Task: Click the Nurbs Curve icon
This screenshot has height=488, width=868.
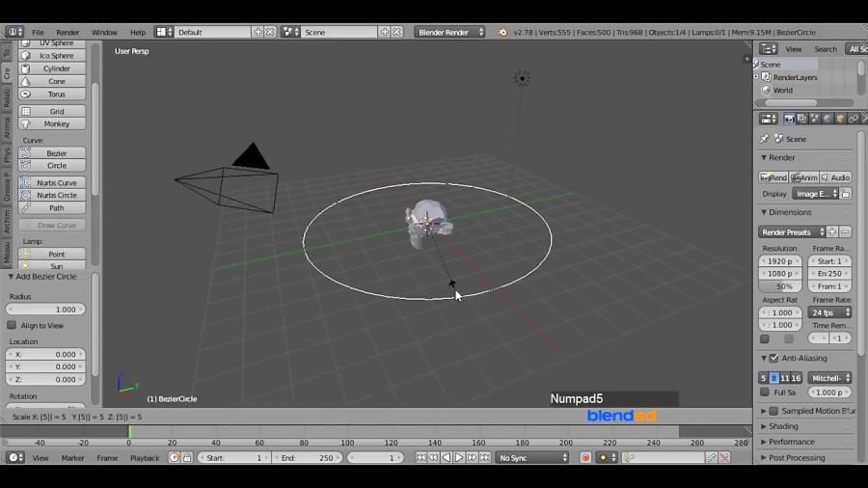Action: point(26,182)
